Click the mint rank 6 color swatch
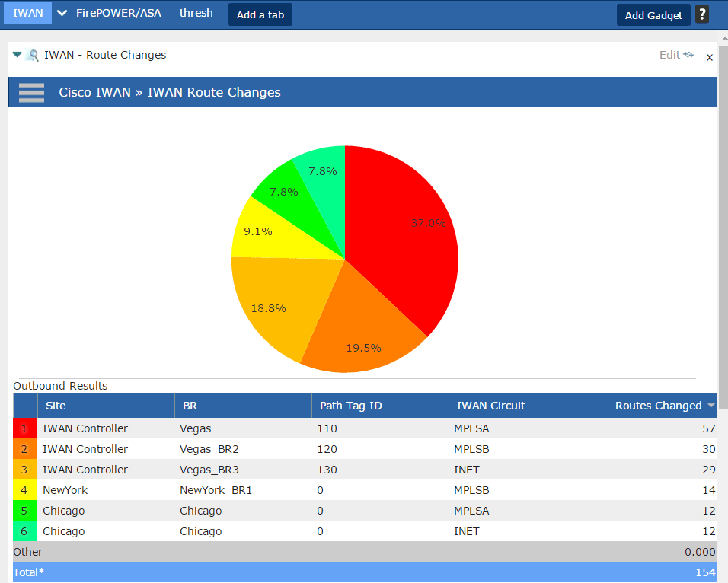This screenshot has width=728, height=583. (x=24, y=531)
